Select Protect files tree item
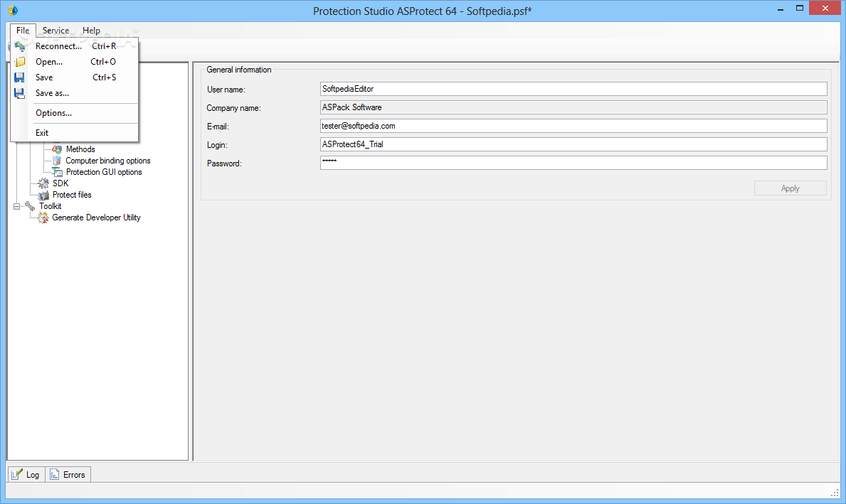 pyautogui.click(x=72, y=195)
